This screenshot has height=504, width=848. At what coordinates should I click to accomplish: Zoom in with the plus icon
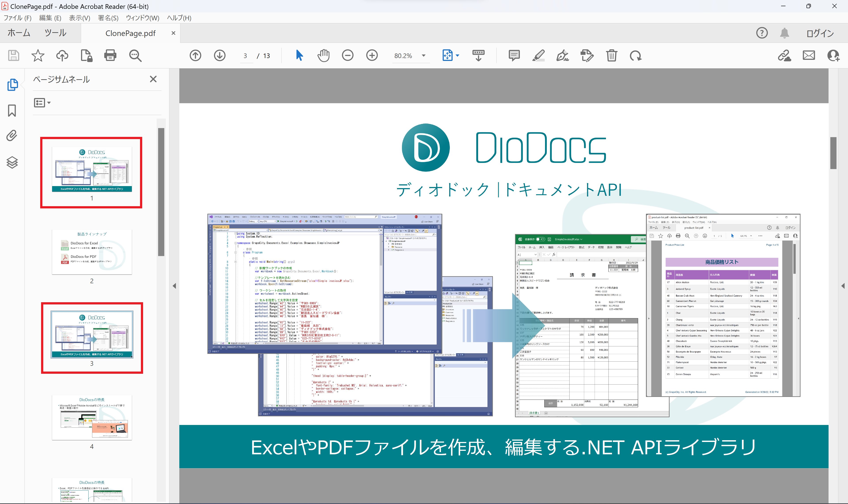372,55
